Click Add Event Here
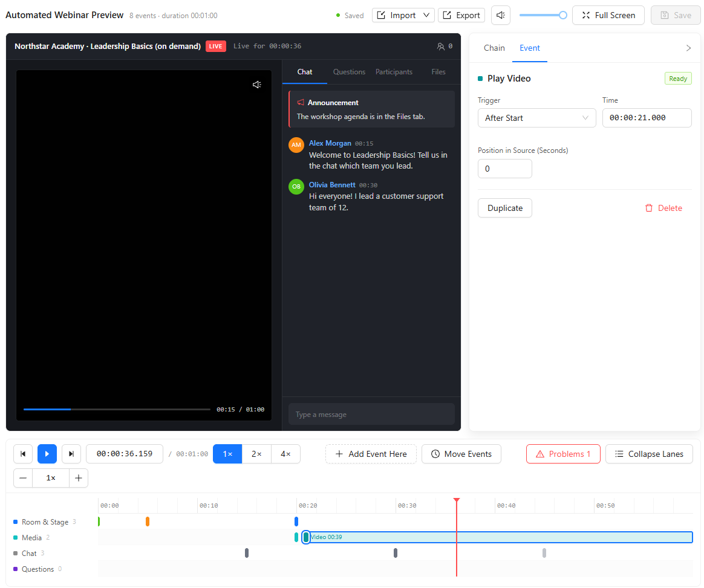704x588 pixels. pos(371,454)
